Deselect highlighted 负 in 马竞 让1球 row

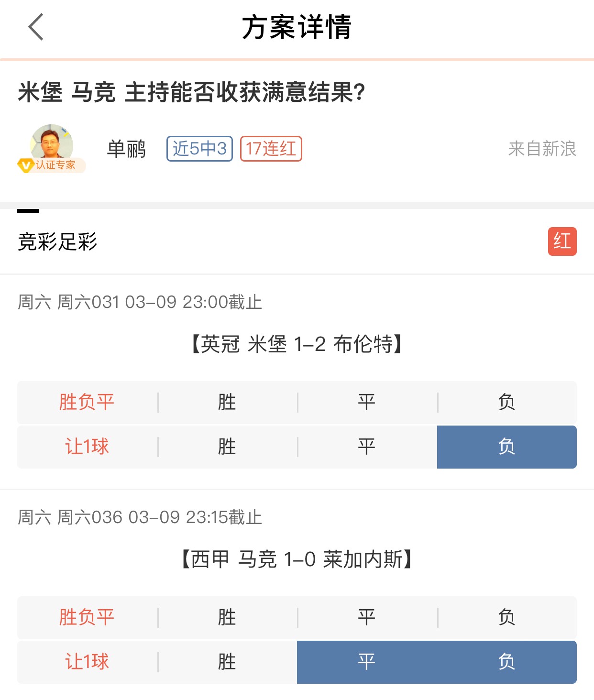coord(507,662)
